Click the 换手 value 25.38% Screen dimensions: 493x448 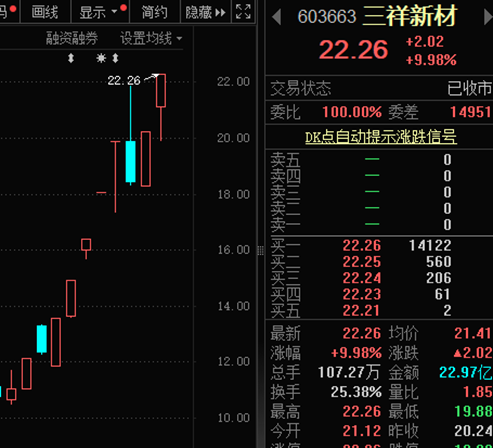[x=356, y=392]
